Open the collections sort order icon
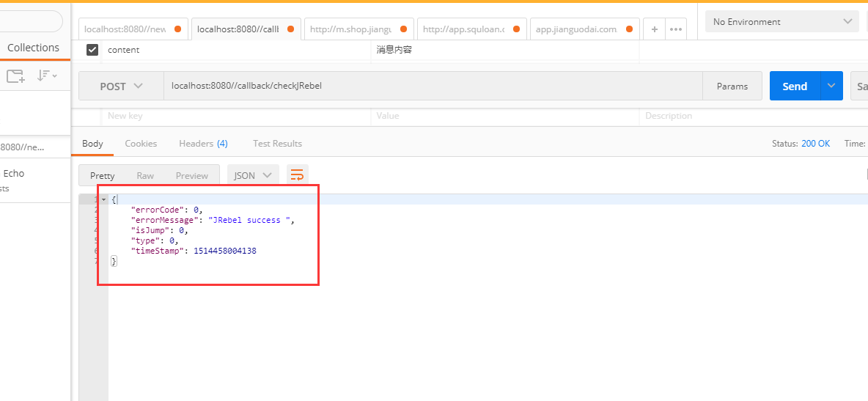 (x=47, y=76)
